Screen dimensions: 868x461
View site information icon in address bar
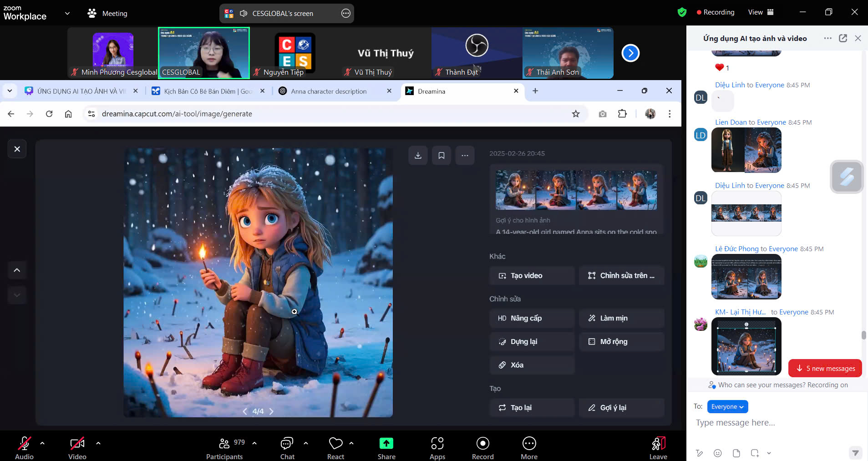tap(91, 114)
